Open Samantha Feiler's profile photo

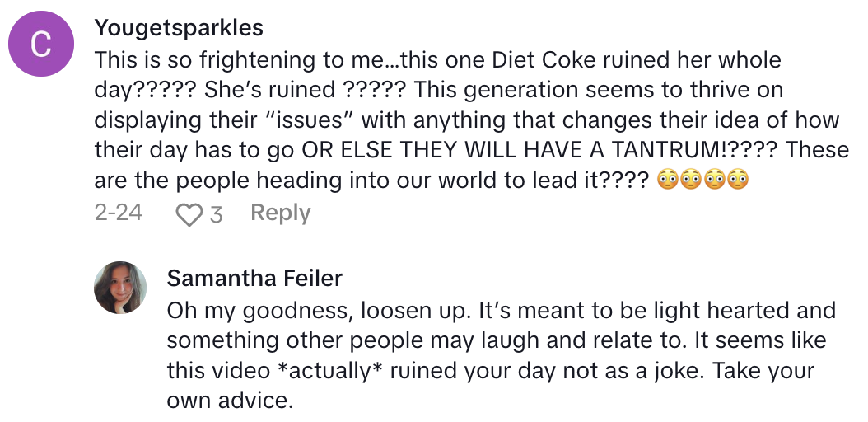tap(120, 288)
